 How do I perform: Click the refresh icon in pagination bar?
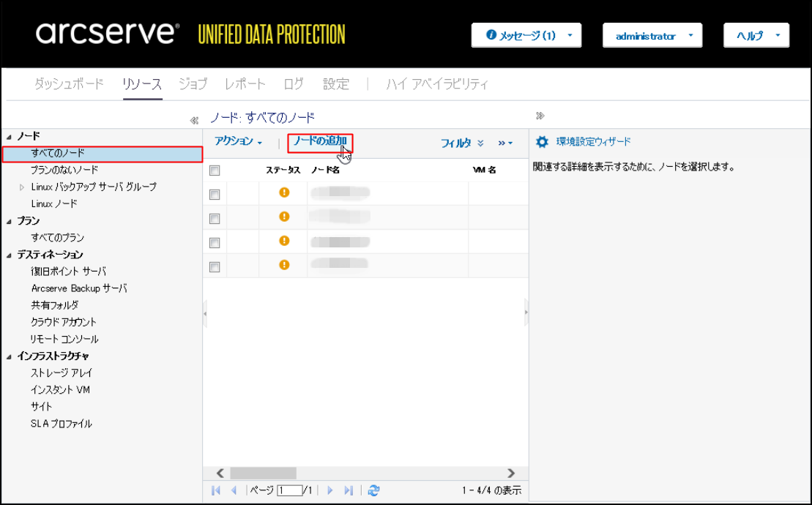pos(373,490)
